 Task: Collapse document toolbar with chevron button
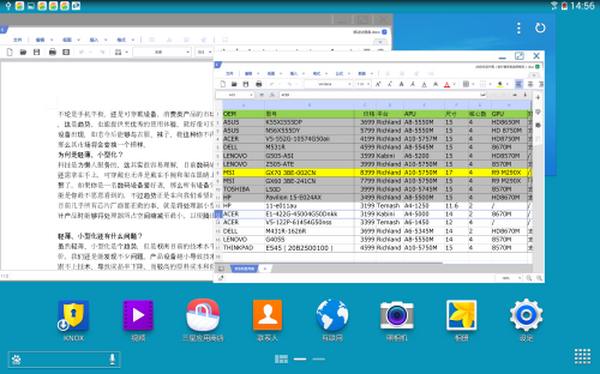click(x=380, y=42)
